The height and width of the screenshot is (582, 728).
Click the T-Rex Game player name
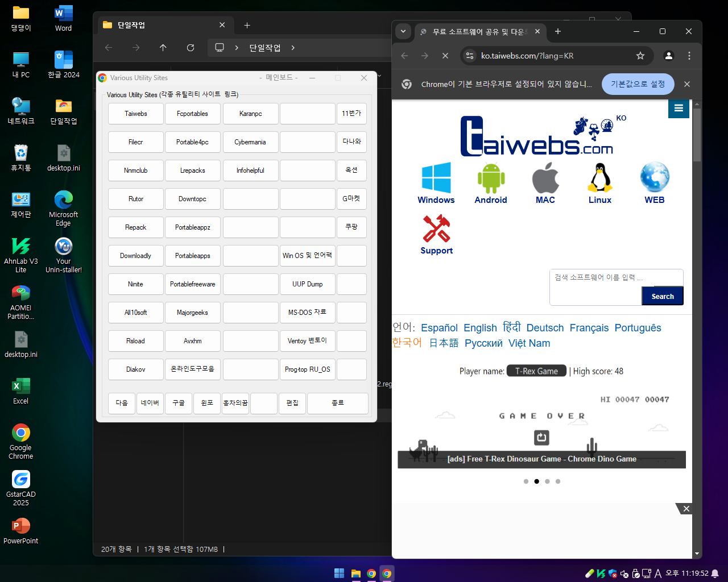coord(536,371)
